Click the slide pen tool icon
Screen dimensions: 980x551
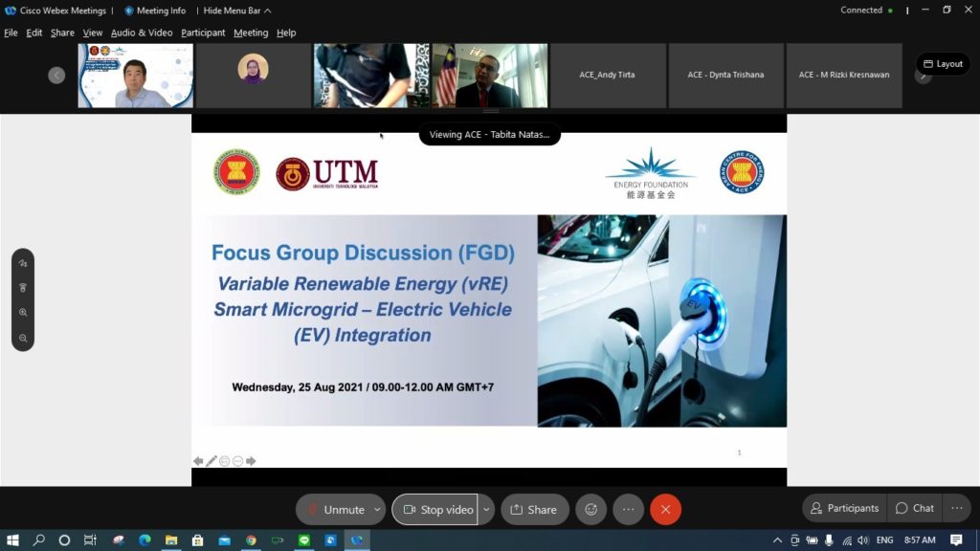click(x=212, y=461)
